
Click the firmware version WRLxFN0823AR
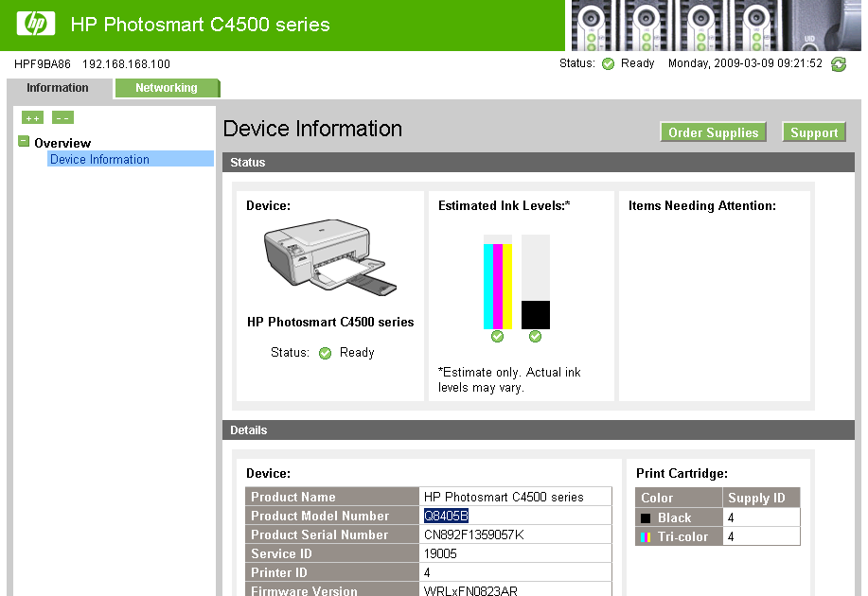pyautogui.click(x=470, y=590)
